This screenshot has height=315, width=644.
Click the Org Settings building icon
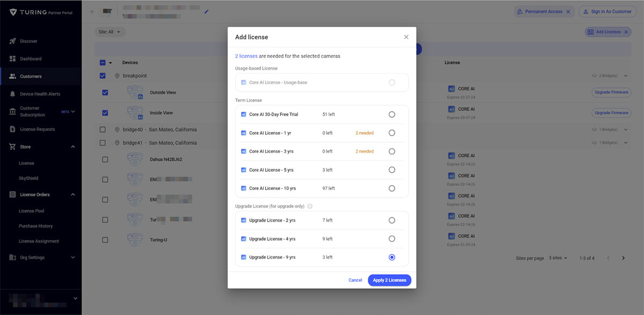[13, 258]
